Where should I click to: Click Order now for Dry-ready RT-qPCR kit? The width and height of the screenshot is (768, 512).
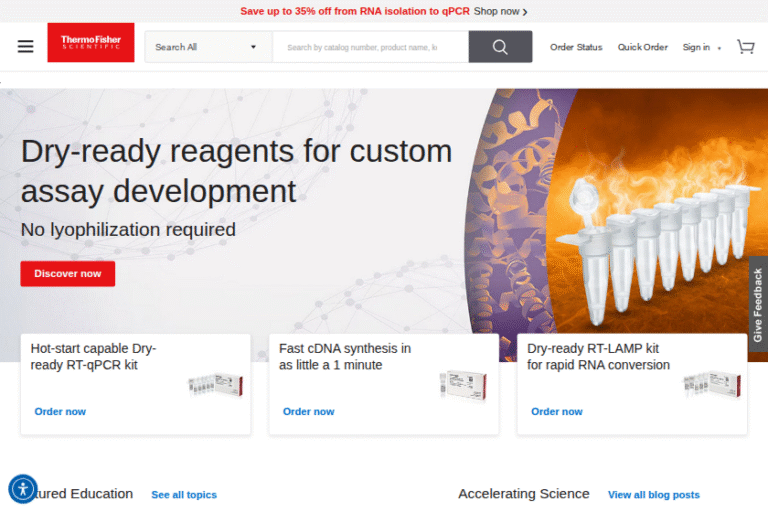pos(60,411)
